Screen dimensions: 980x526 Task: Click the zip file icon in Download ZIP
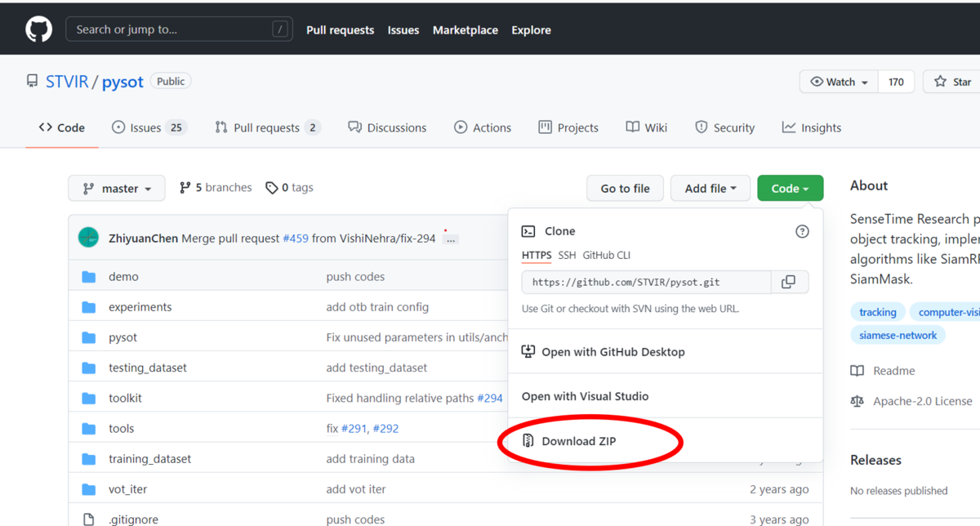coord(528,441)
